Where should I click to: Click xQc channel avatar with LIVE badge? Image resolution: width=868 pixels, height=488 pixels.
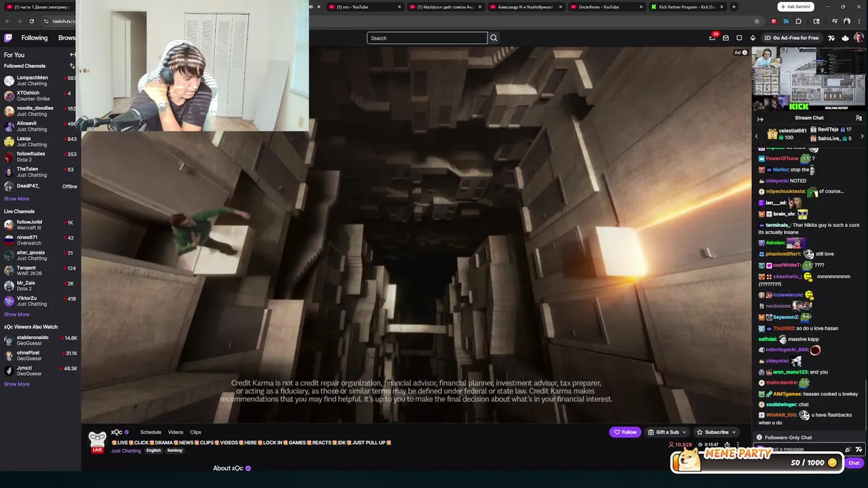[98, 441]
